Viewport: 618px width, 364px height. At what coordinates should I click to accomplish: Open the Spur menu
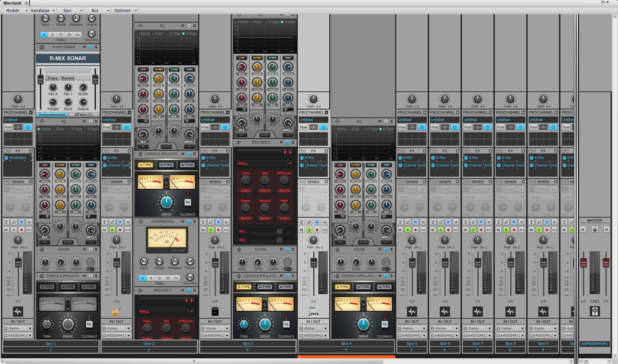[x=71, y=10]
